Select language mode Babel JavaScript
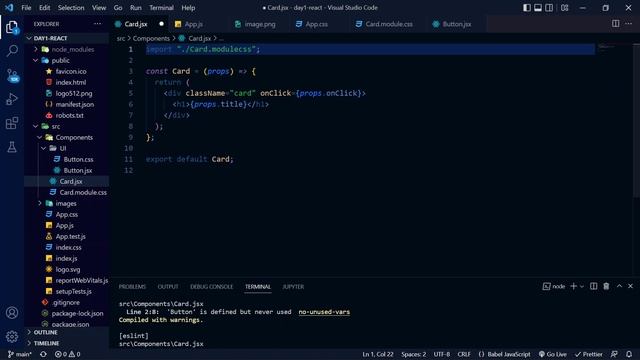 [x=504, y=354]
